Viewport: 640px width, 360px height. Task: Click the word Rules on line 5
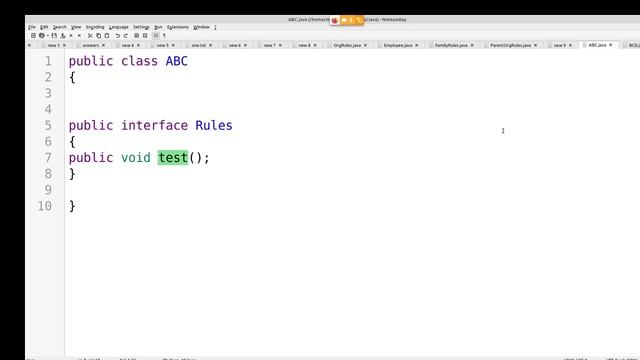coord(214,125)
